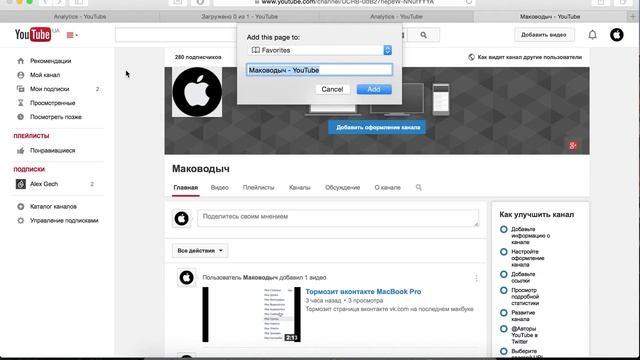Viewport: 640px width, 360px height.
Task: Open video Тормозит вконтакте MacBook Pro
Action: pos(363,292)
